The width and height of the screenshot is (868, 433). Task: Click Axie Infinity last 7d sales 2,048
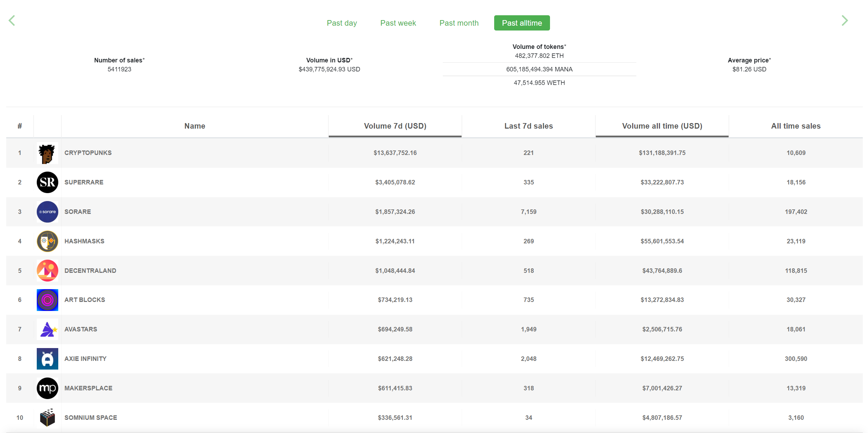[528, 359]
